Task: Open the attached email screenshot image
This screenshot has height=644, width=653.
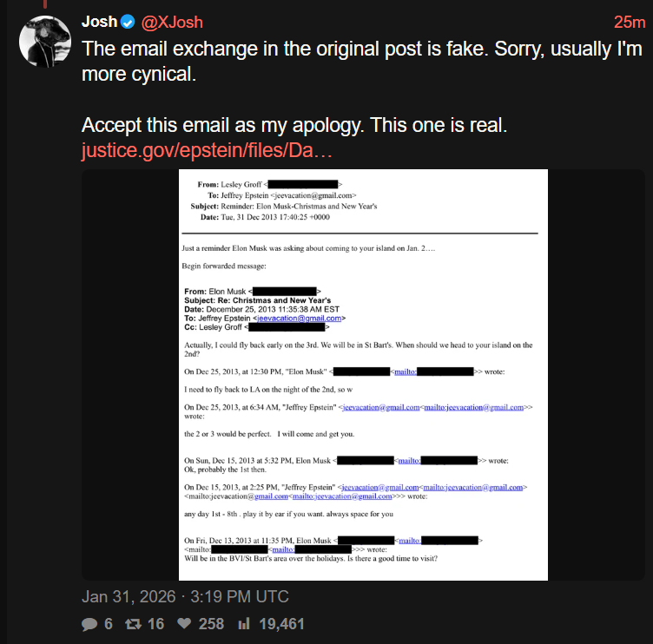Action: tap(363, 375)
